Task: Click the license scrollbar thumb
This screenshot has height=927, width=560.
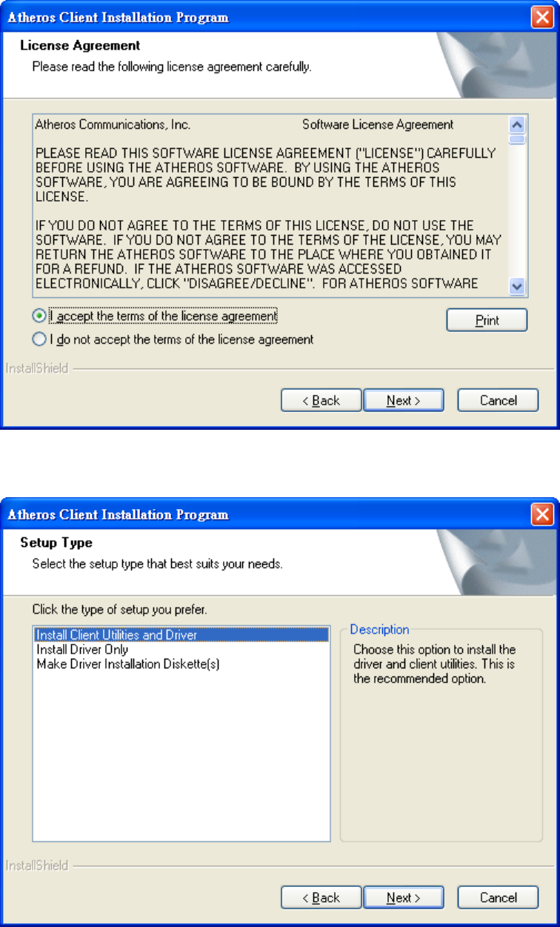Action: (x=518, y=138)
